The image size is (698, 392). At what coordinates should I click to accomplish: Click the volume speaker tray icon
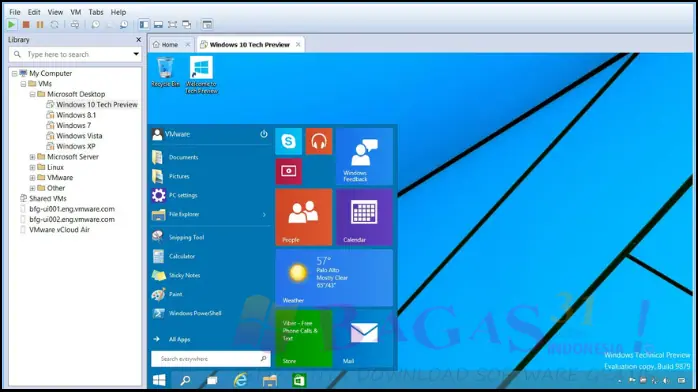[666, 380]
